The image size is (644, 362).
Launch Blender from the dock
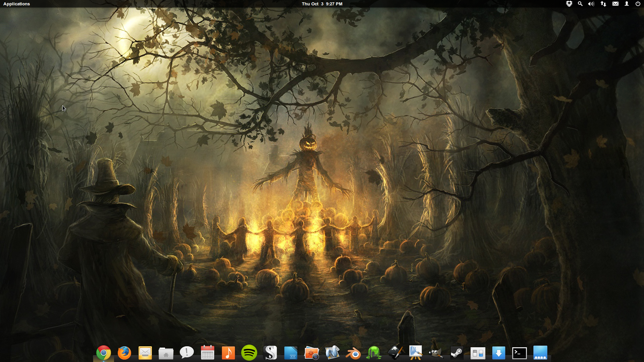click(353, 353)
